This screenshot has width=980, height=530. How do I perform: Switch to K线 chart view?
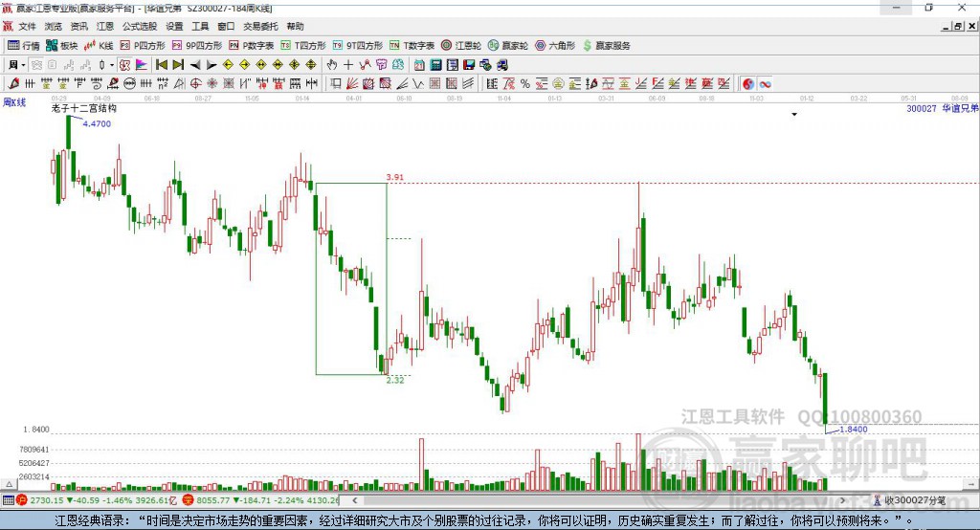point(99,46)
